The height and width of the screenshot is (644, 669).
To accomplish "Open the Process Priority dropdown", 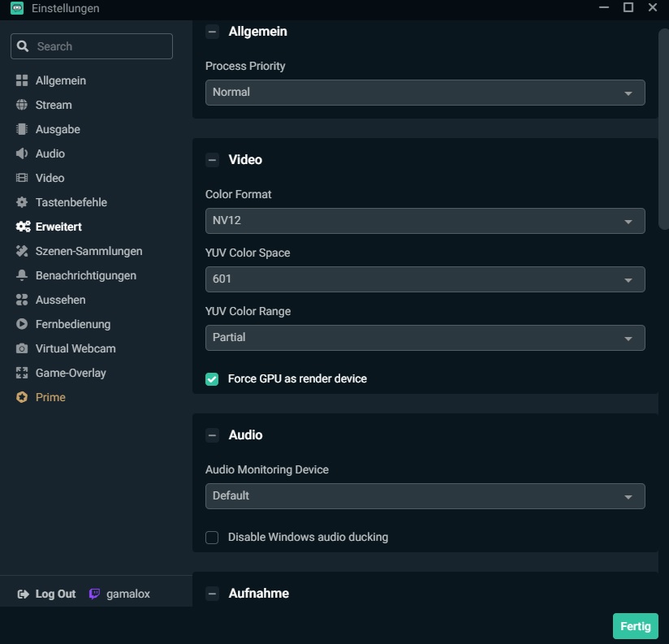I will pyautogui.click(x=425, y=93).
